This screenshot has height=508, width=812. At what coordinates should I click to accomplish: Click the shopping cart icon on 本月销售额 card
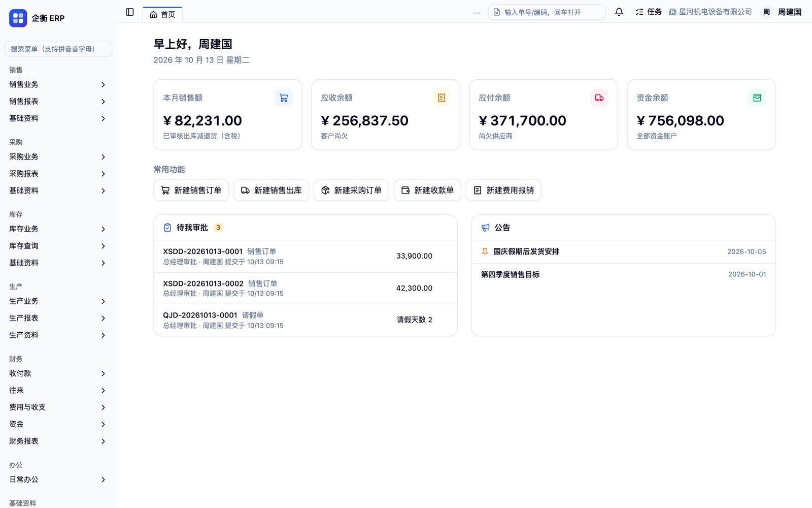click(x=284, y=98)
